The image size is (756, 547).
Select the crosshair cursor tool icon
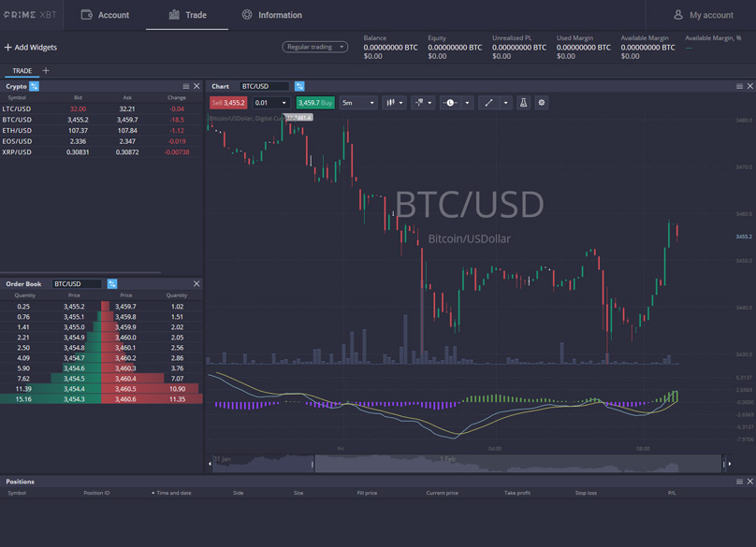tap(419, 103)
